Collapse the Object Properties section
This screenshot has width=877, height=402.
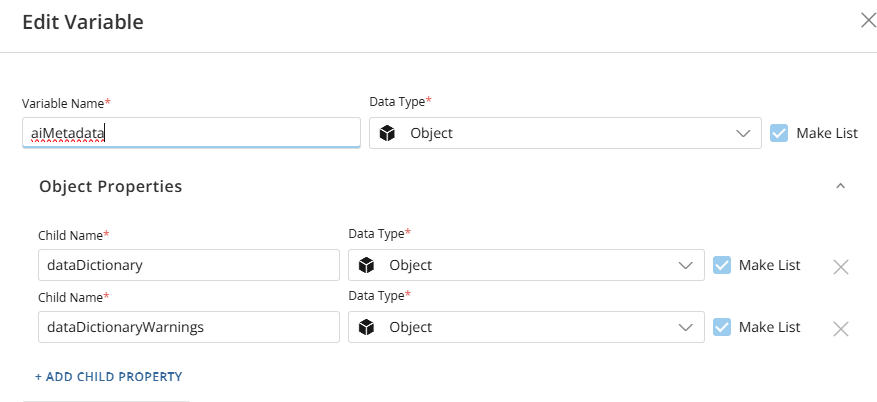pos(840,186)
